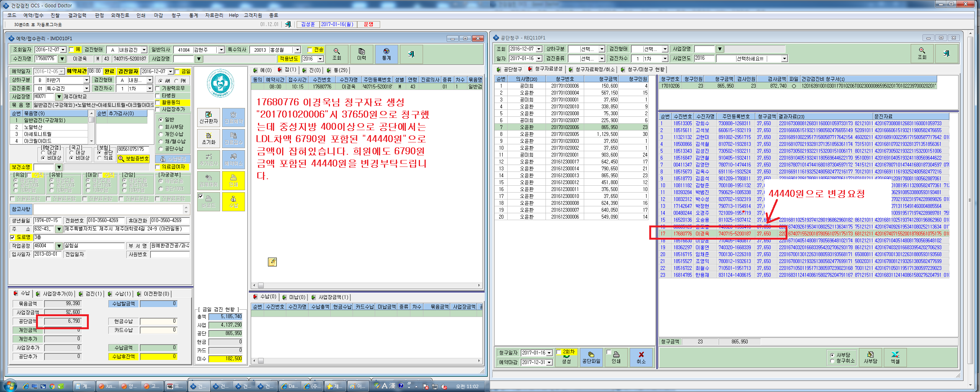This screenshot has height=392, width=980.
Task: Open the 청구일자 date dropdown
Action: (x=549, y=353)
